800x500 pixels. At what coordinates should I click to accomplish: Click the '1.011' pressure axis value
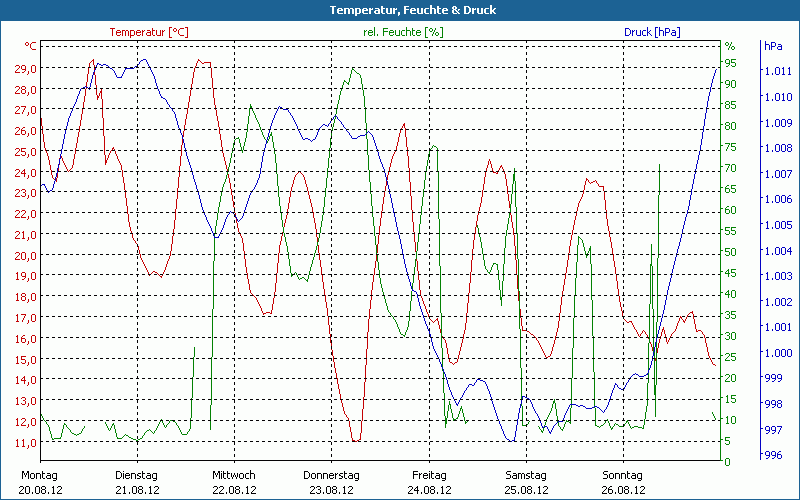pos(778,71)
